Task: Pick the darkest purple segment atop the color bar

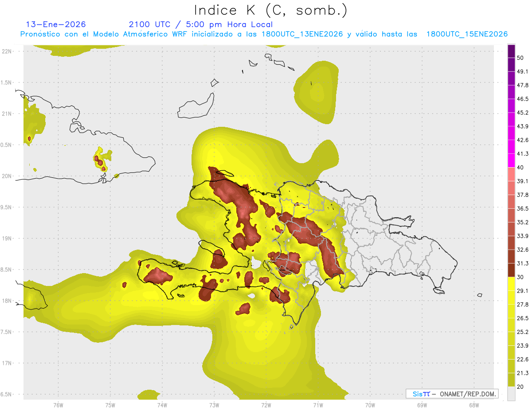Action: click(x=511, y=51)
